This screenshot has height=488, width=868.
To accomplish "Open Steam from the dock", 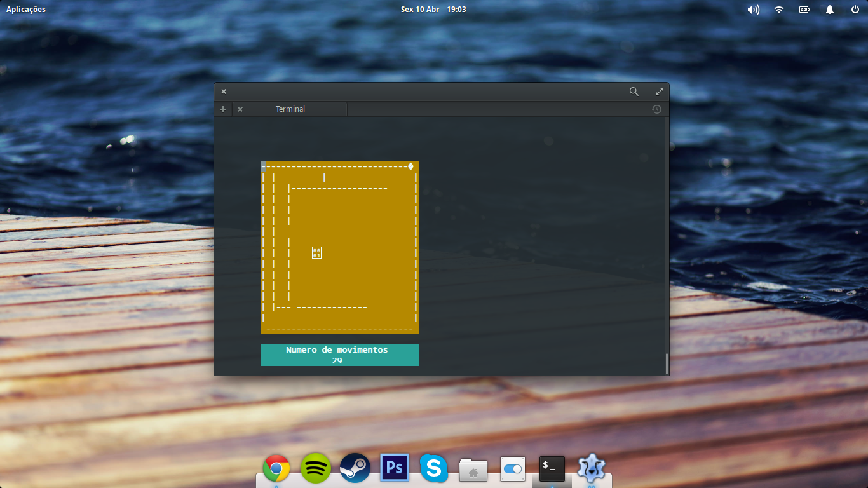I will (355, 469).
